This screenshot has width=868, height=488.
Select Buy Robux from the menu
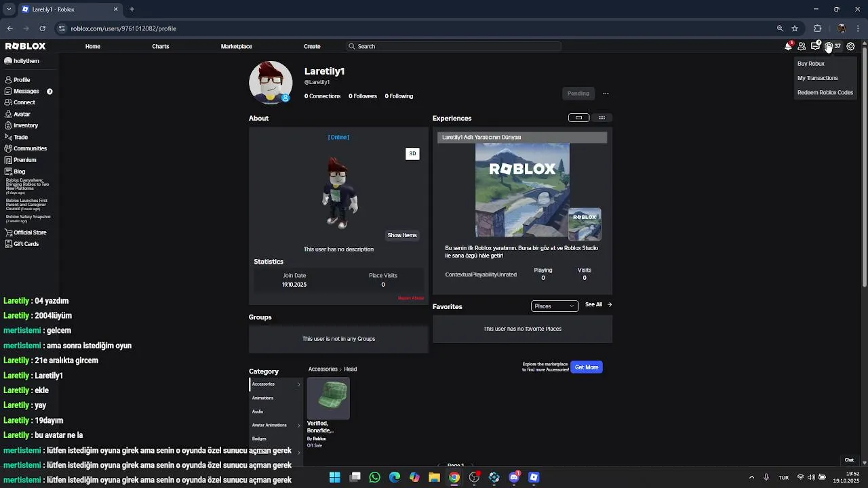pos(811,64)
